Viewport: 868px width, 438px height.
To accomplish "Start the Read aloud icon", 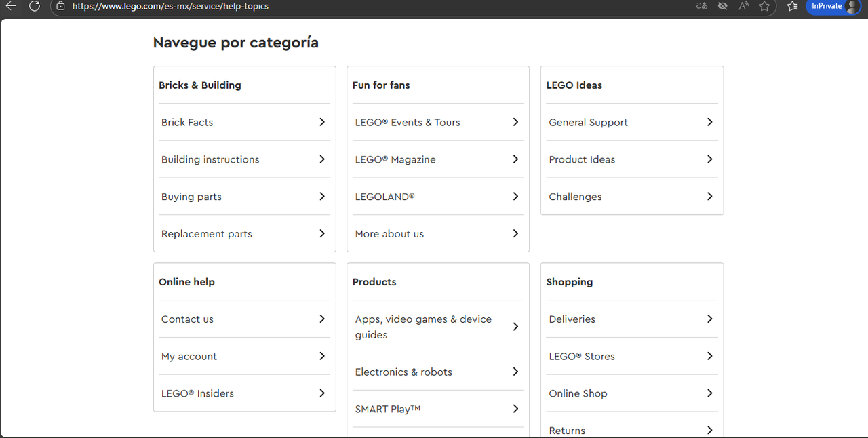I will point(744,6).
